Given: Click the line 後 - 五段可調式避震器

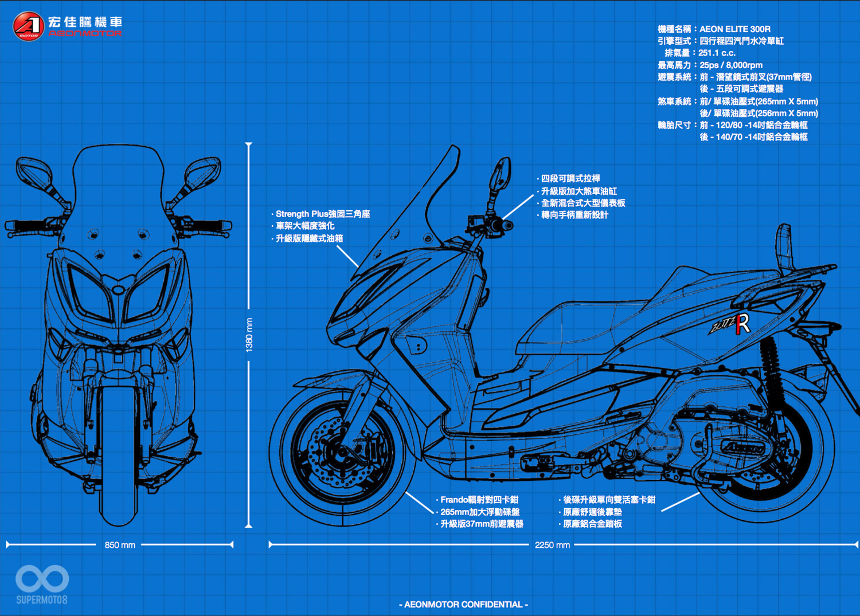Looking at the screenshot, I should pyautogui.click(x=741, y=89).
